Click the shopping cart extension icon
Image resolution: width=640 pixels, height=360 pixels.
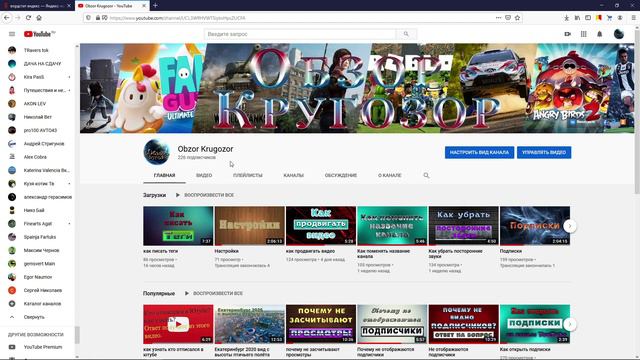[x=609, y=18]
